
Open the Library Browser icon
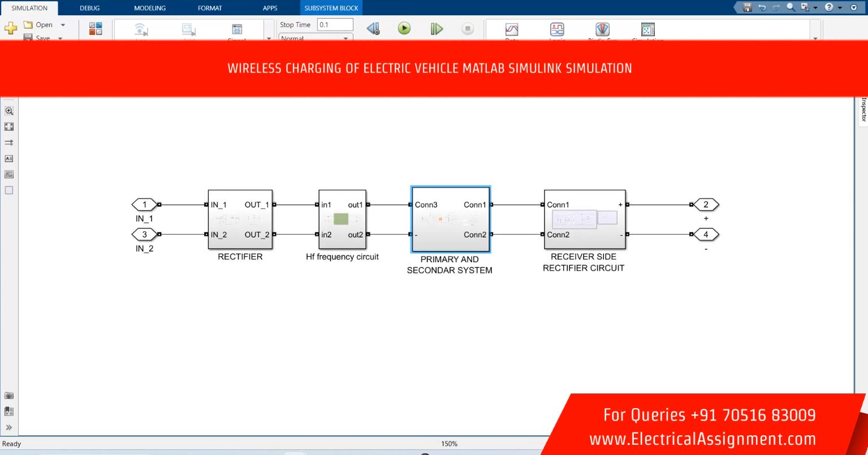pyautogui.click(x=96, y=28)
